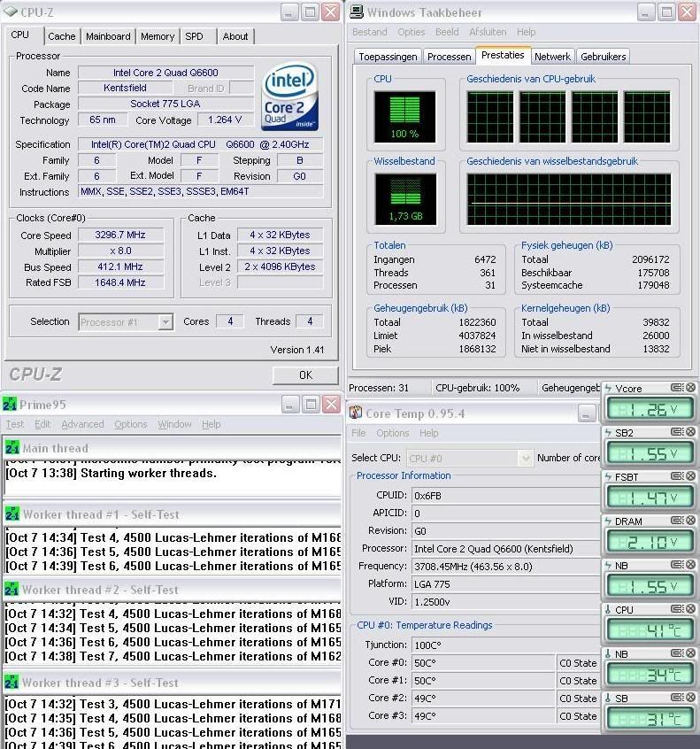Open the Afsluiten menu in Taakbeheer

click(488, 32)
